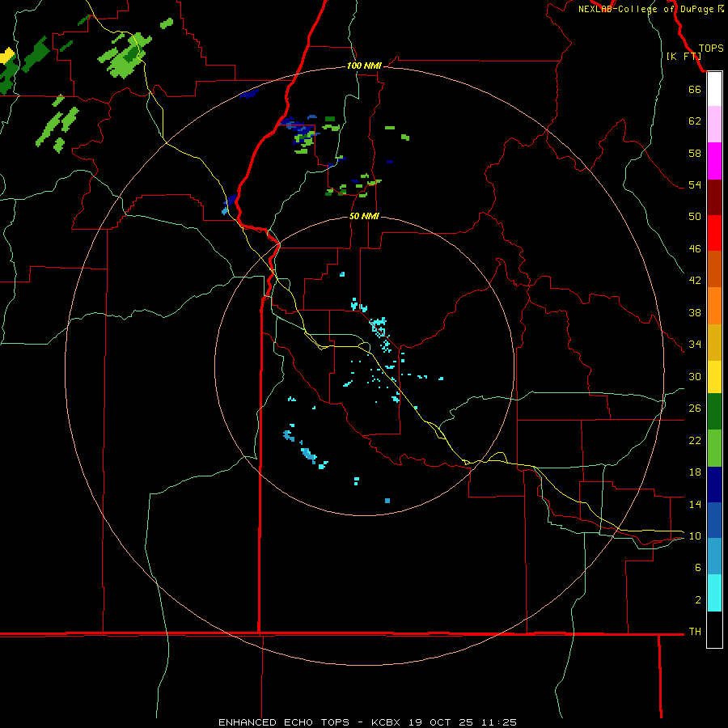Pick the light green swatch in the scale
Image resolution: width=728 pixels, height=728 pixels.
[x=714, y=448]
